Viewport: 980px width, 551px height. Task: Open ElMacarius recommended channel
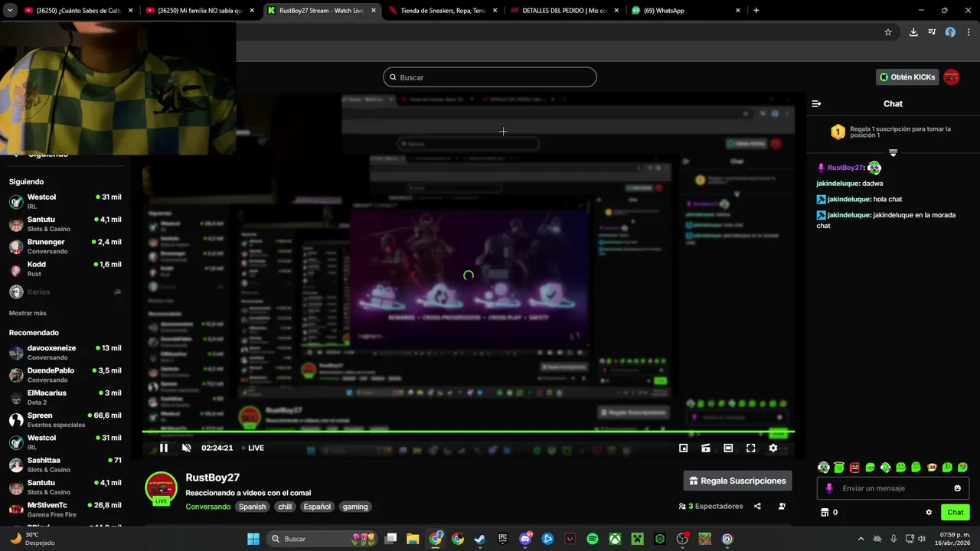click(x=65, y=397)
